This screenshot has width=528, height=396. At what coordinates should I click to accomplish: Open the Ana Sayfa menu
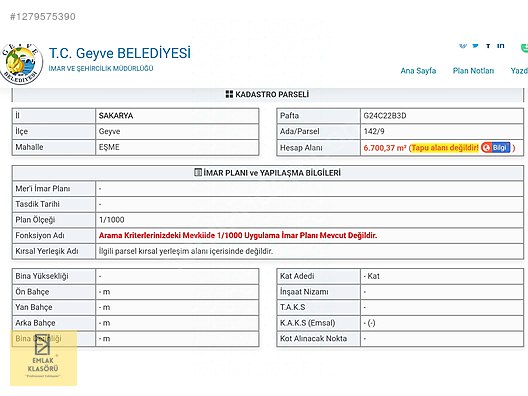(418, 71)
